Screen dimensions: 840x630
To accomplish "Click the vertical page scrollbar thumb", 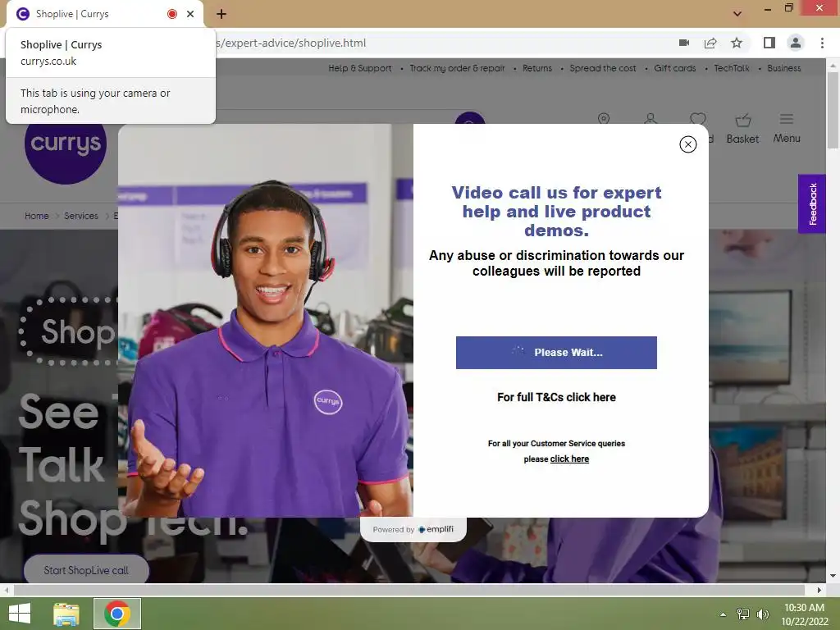I will coord(833,110).
